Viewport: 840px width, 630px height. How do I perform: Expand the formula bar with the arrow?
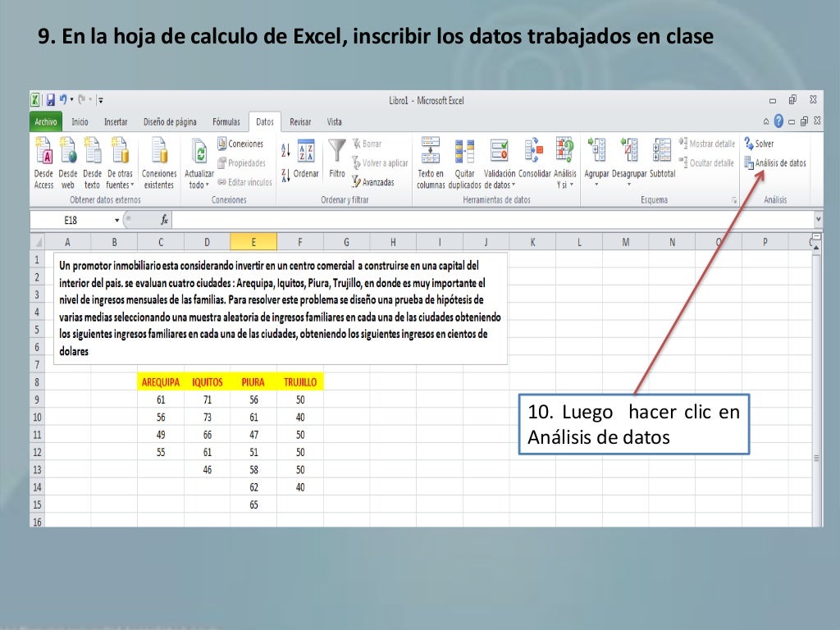818,219
